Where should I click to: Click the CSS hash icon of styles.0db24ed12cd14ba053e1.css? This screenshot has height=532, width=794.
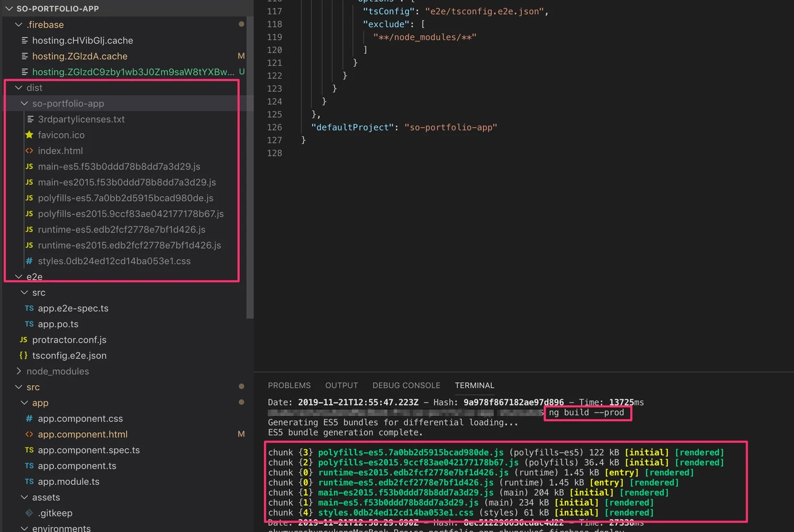pos(29,261)
